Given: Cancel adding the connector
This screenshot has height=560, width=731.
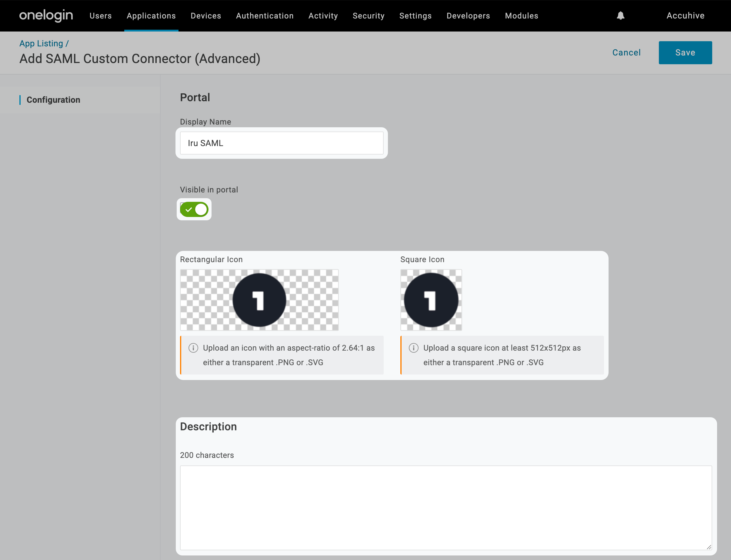Looking at the screenshot, I should click(x=626, y=53).
